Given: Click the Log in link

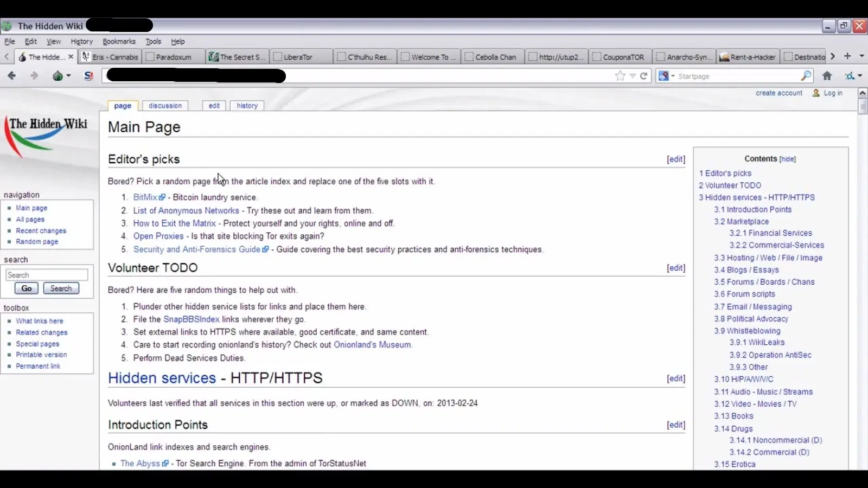Looking at the screenshot, I should tap(833, 93).
